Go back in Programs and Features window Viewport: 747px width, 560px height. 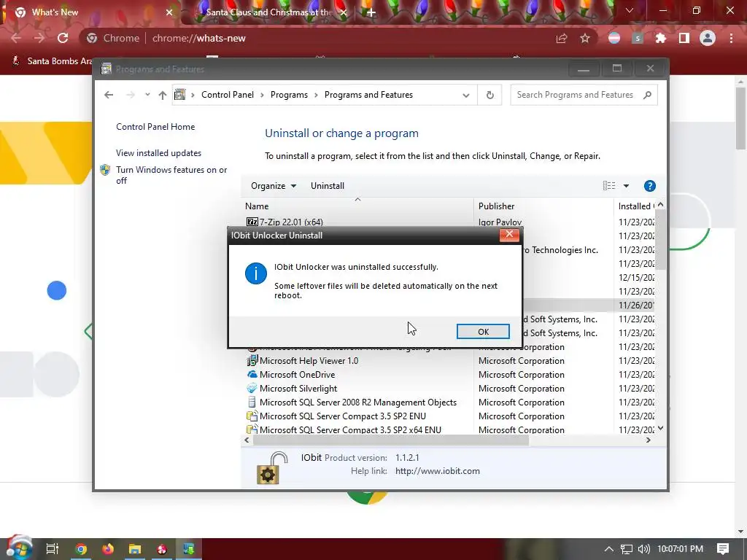109,95
